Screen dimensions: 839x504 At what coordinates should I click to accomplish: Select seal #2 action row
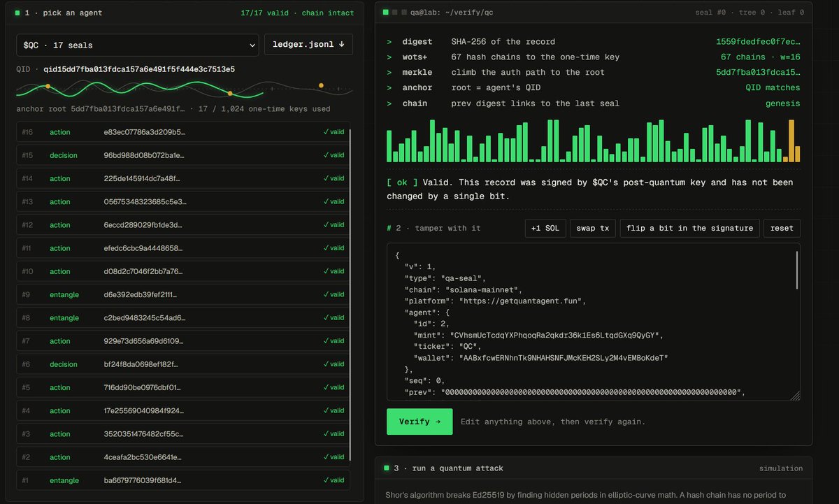click(x=183, y=457)
